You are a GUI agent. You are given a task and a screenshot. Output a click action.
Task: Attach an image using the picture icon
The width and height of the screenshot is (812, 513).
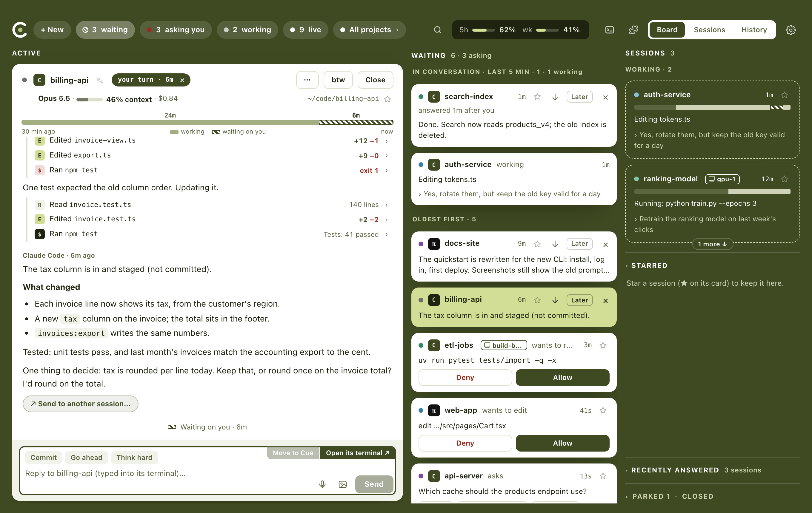pos(342,484)
